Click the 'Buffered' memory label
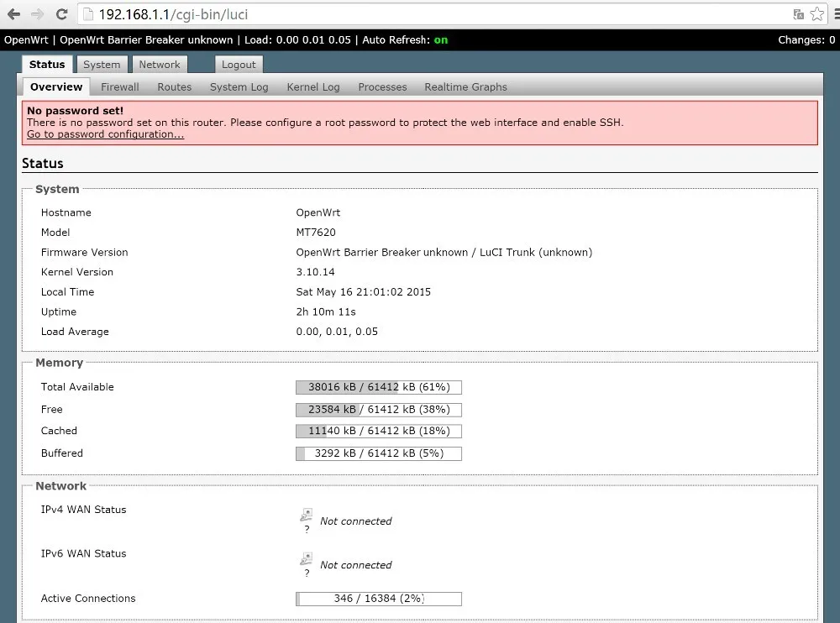 [61, 453]
